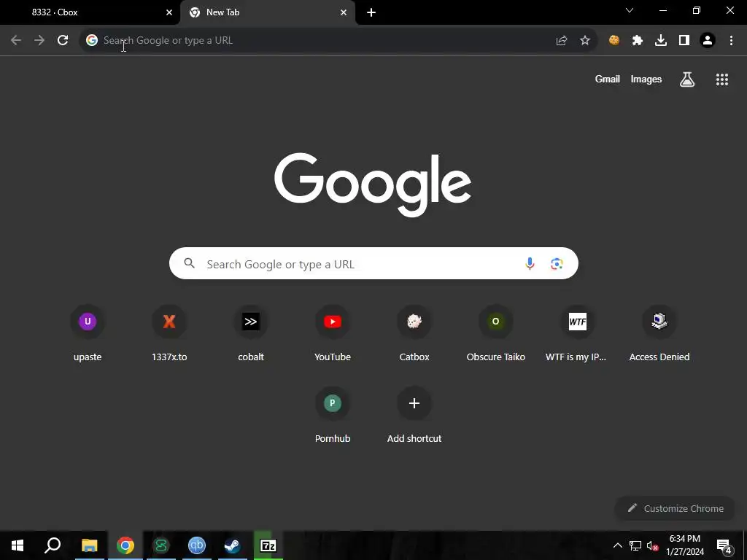747x560 pixels.
Task: Open the Obscure Taiko shortcut
Action: pos(496,332)
